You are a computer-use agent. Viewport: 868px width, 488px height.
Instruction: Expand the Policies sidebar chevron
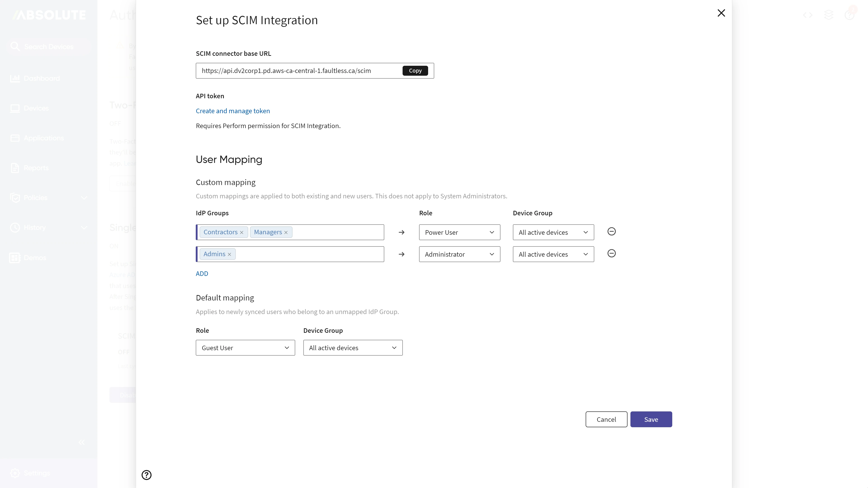(x=84, y=198)
